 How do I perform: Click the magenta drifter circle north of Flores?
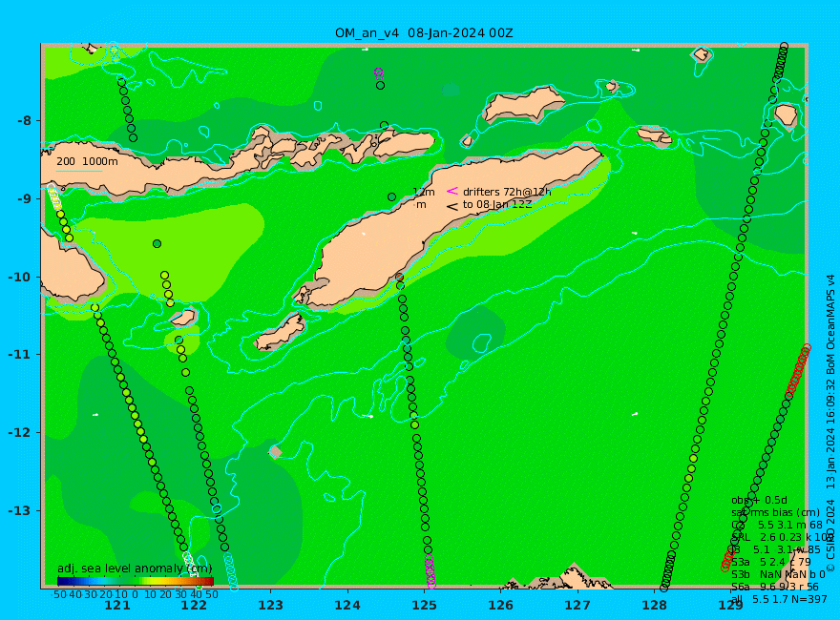pyautogui.click(x=379, y=72)
